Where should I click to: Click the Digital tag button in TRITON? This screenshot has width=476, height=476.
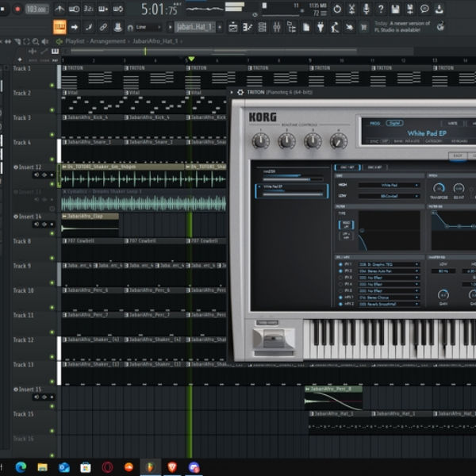[394, 123]
